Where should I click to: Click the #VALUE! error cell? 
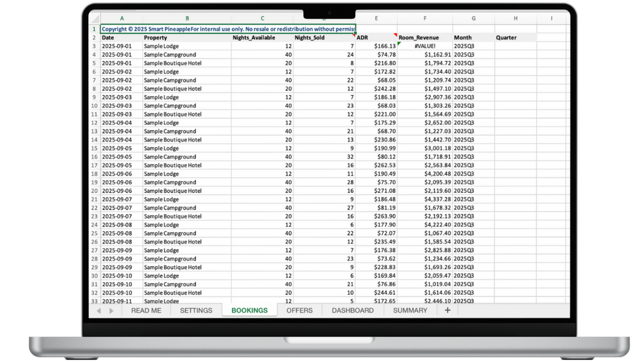pos(425,46)
